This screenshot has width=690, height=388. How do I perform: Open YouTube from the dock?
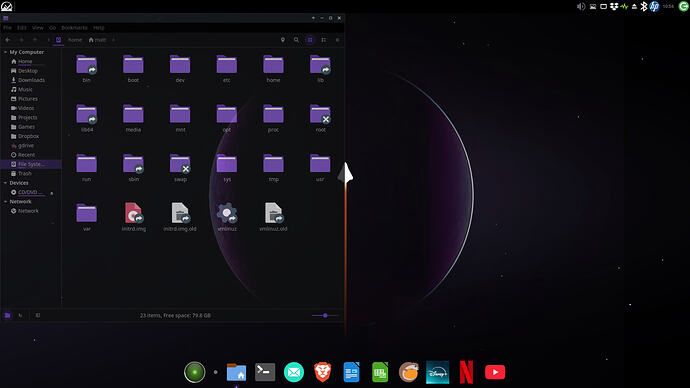(x=495, y=372)
